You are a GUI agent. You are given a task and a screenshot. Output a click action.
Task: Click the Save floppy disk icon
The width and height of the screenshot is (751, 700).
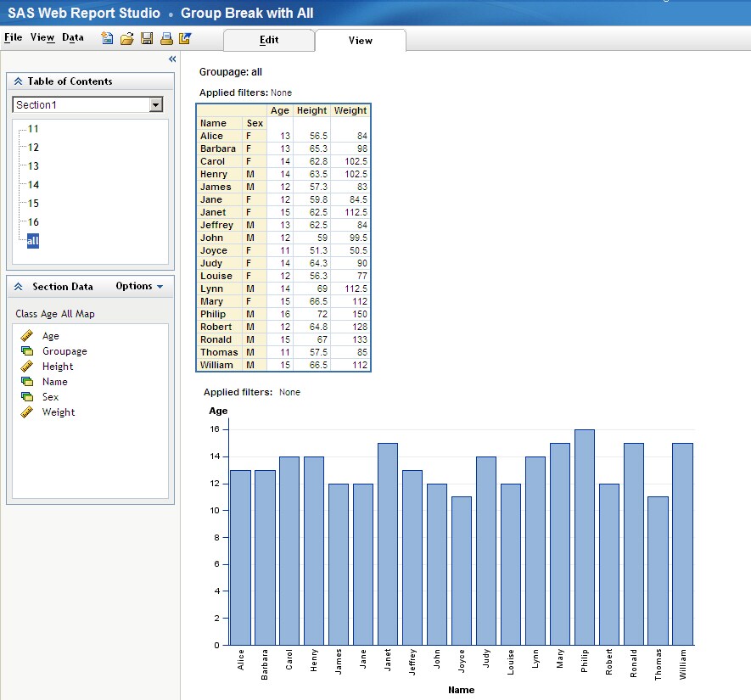[147, 38]
